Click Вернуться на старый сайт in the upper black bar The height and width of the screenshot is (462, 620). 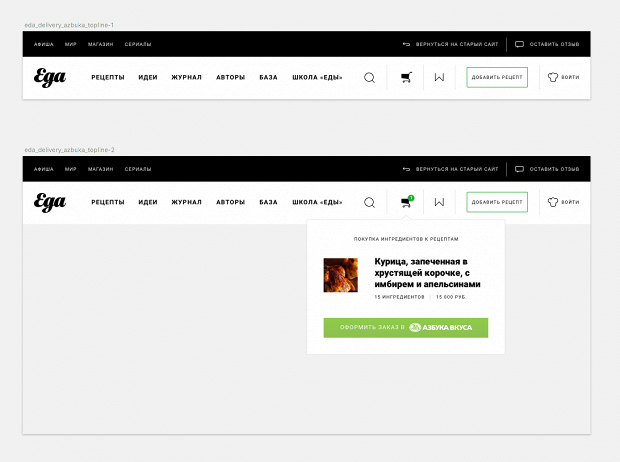point(450,44)
